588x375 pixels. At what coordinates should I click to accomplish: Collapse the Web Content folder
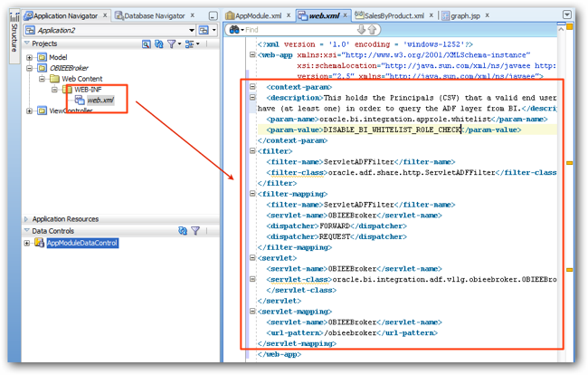tap(42, 79)
